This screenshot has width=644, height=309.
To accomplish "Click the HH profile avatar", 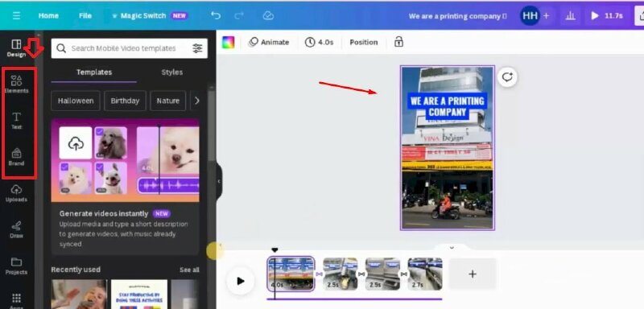I will pos(530,15).
